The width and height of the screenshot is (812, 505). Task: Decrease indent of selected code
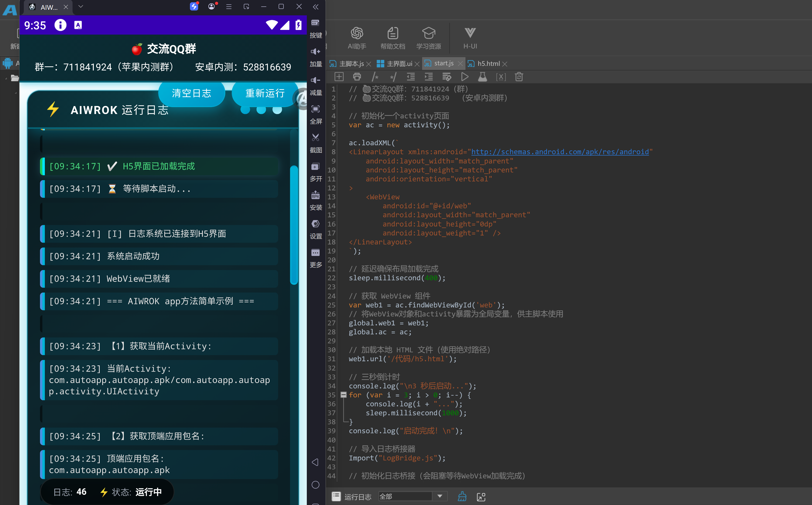point(411,77)
